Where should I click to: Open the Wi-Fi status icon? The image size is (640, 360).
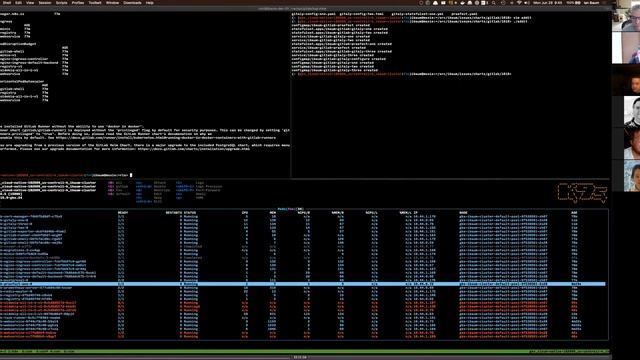[519, 2]
